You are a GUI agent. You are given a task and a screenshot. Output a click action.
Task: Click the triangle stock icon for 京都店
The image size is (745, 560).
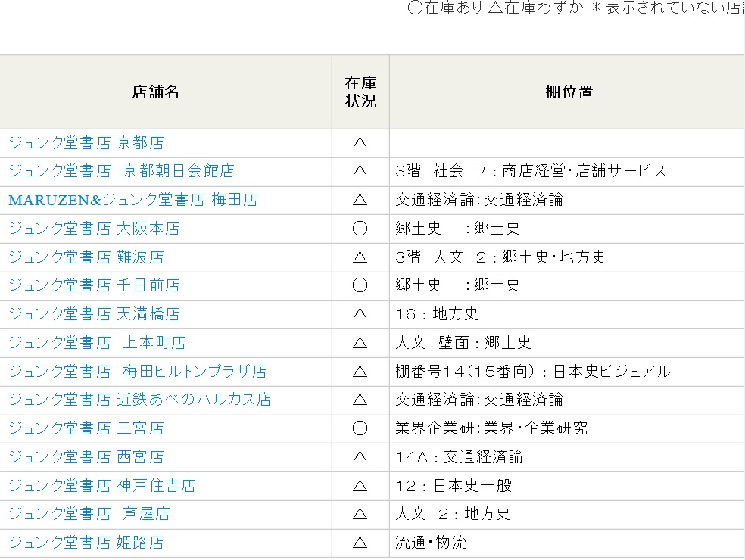(x=360, y=142)
